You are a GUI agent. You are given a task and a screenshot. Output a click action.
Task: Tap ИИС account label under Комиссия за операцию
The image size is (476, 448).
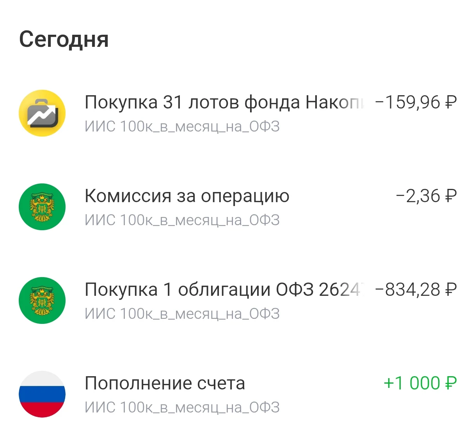(182, 220)
